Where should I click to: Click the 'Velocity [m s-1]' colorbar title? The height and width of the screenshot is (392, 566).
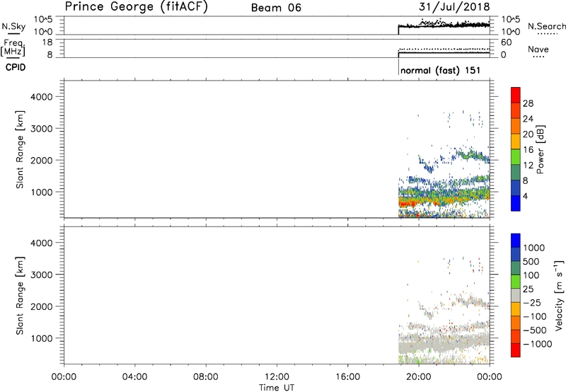click(x=558, y=295)
